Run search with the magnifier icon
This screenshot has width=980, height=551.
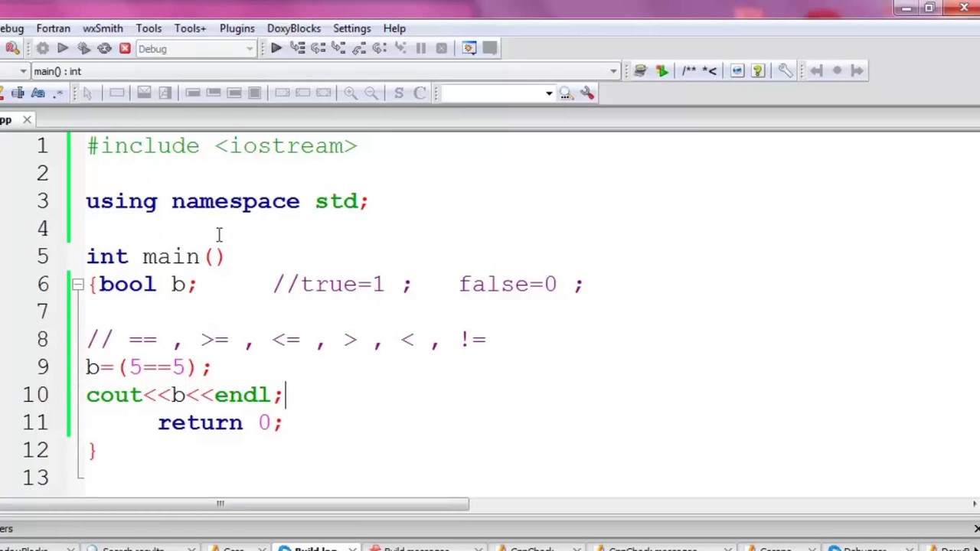coord(566,93)
